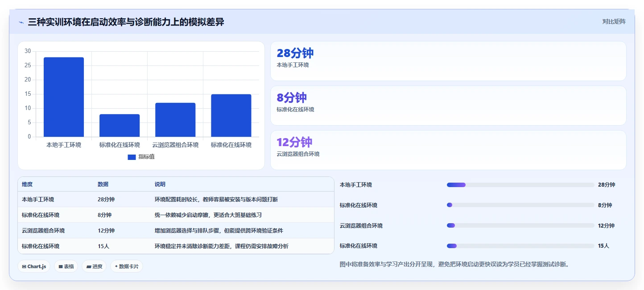The image size is (644, 290).
Task: Click 本地手工环境 label in progress list
Action: pos(356,185)
